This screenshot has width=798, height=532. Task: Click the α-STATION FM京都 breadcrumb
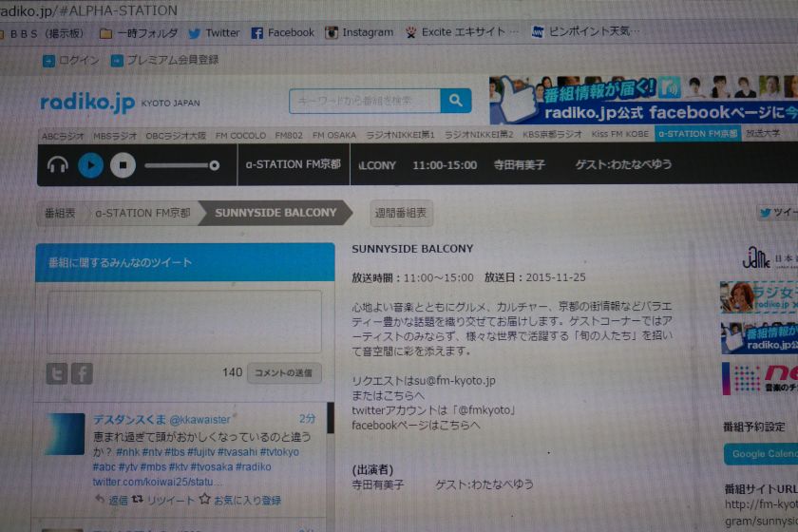143,214
